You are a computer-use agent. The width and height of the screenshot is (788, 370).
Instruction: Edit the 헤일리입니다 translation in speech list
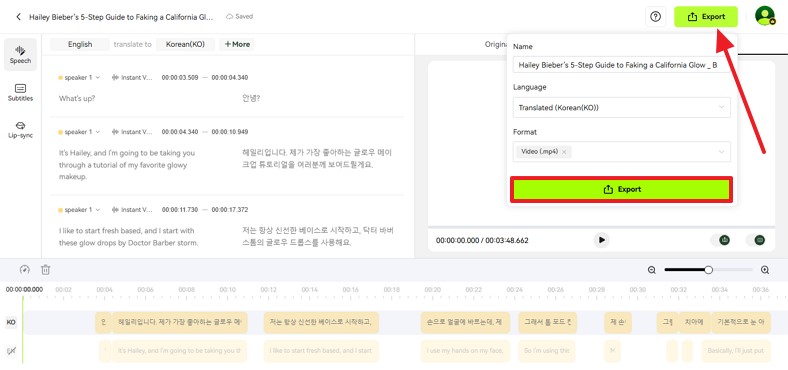pos(317,158)
